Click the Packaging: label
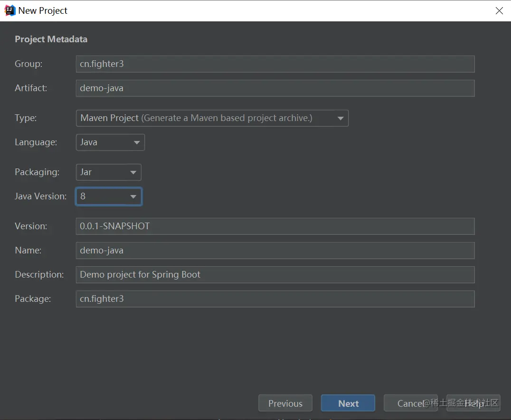511x420 pixels. [x=37, y=172]
